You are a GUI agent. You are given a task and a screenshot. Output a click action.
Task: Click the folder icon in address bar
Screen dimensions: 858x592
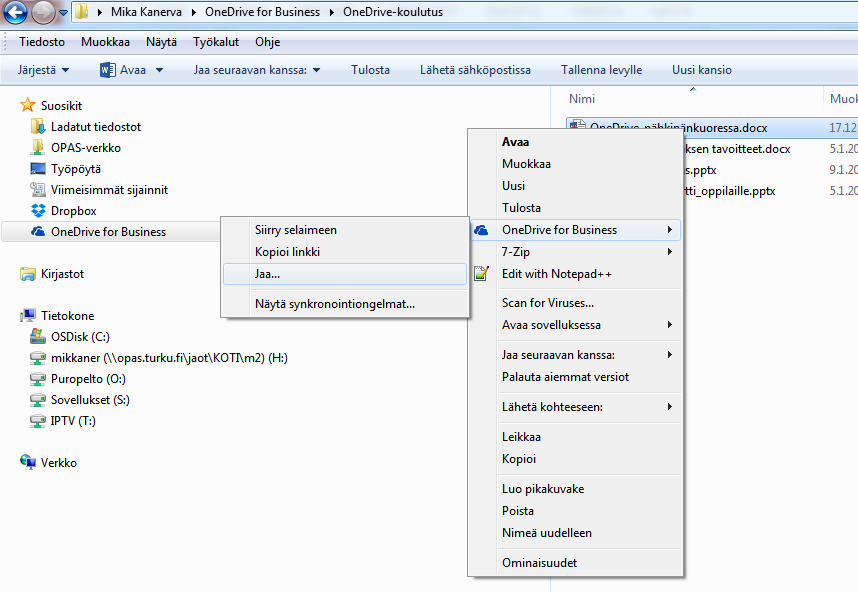coord(82,11)
